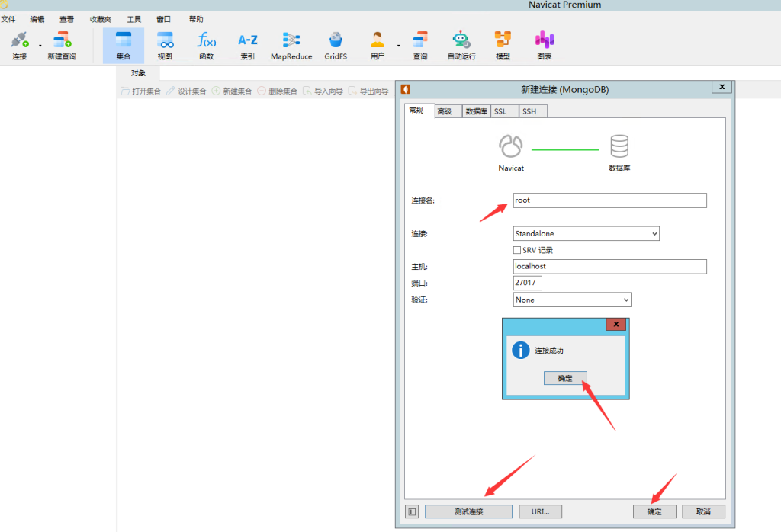Screen dimensions: 781x532
Task: Enable the SRV 记录 checkbox
Action: tap(518, 250)
